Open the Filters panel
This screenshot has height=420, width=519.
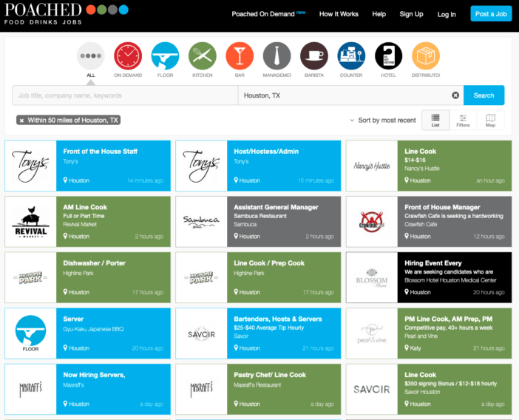point(463,120)
